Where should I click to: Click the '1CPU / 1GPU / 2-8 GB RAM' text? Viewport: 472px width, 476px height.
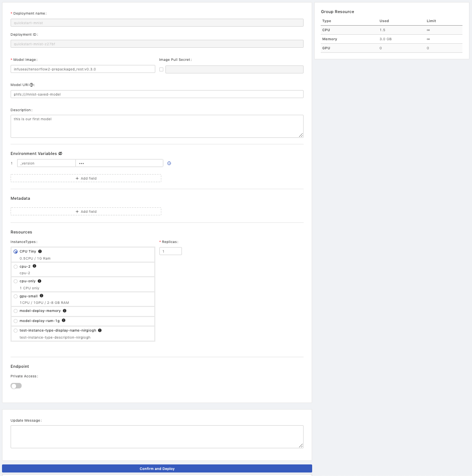click(x=44, y=303)
